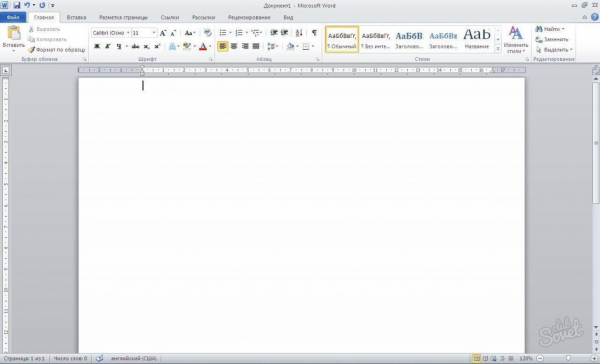600x364 pixels.
Task: Select Format Painter (Формат по образцу)
Action: click(56, 50)
